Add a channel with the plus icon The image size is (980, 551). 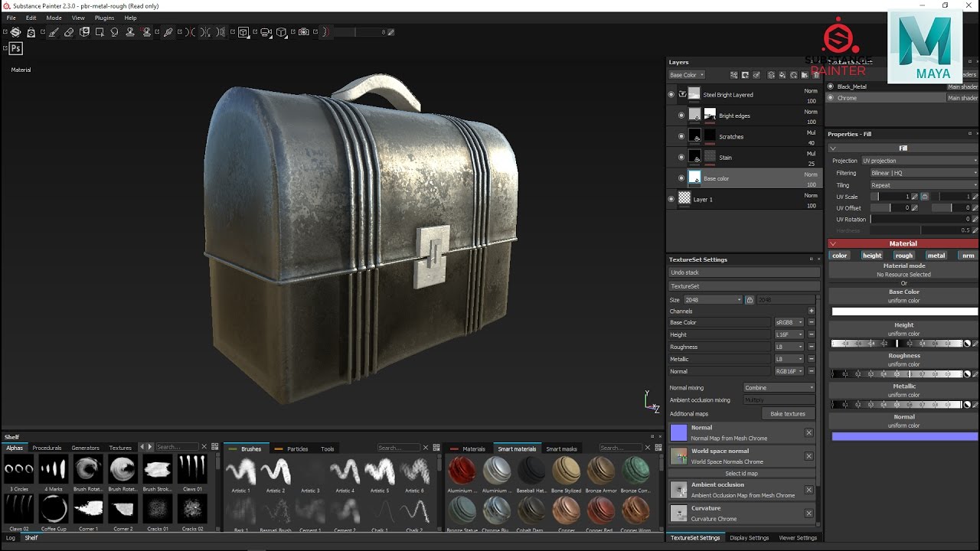pos(811,311)
